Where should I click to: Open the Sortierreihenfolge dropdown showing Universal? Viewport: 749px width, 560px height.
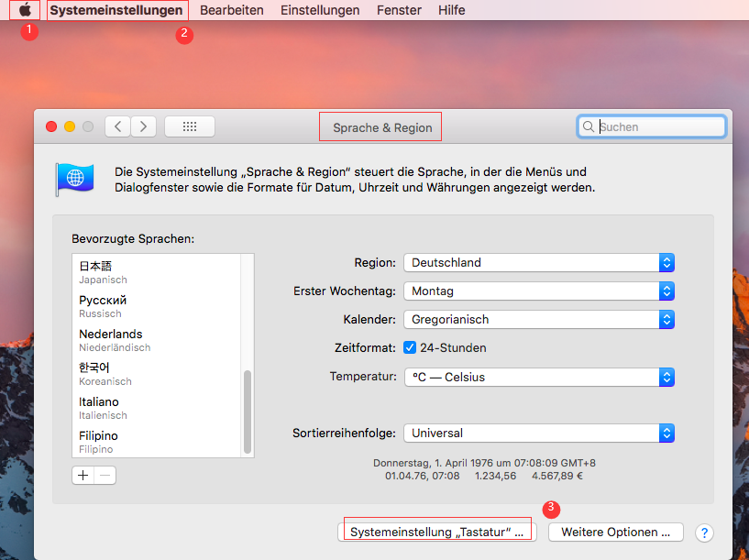(539, 433)
